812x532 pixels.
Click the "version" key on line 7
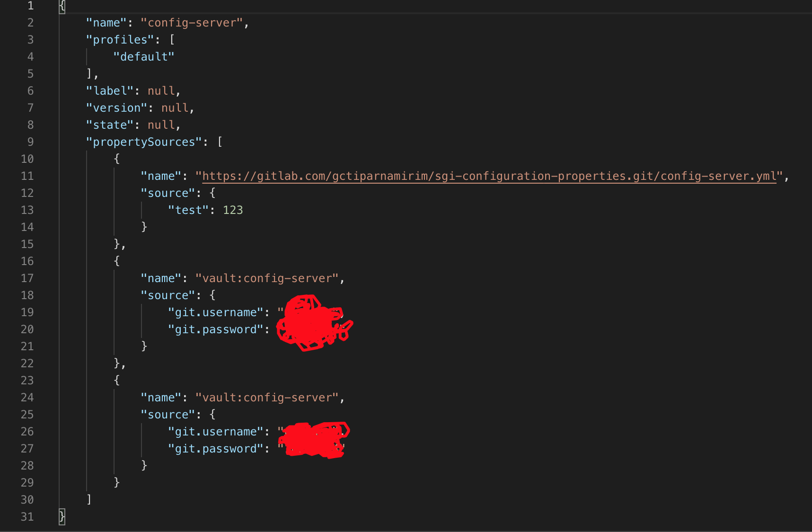(117, 107)
